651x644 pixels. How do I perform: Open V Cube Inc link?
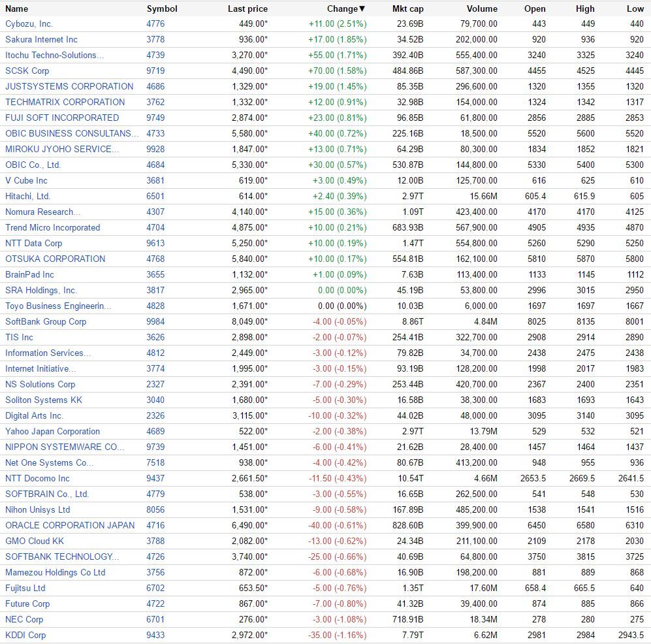point(26,181)
